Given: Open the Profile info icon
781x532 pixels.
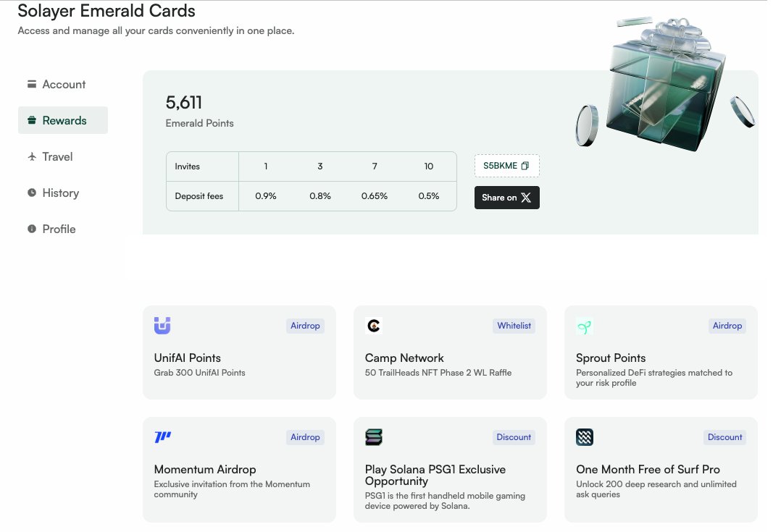Looking at the screenshot, I should (x=32, y=229).
